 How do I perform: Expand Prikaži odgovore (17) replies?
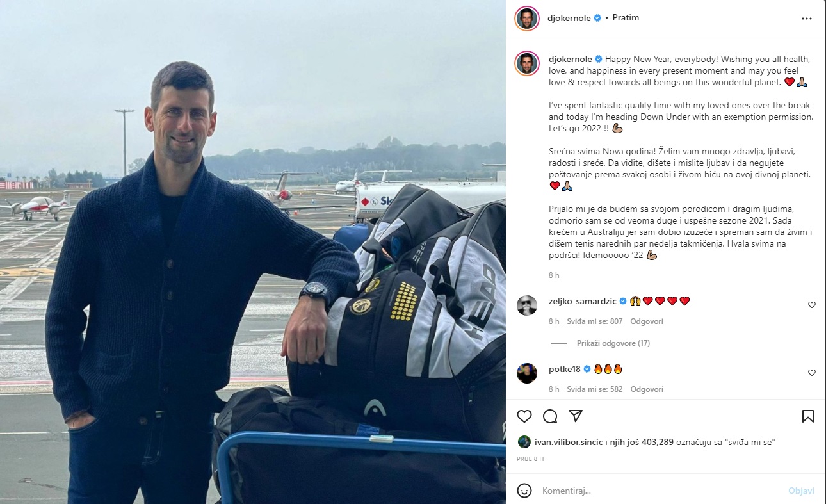click(x=613, y=343)
